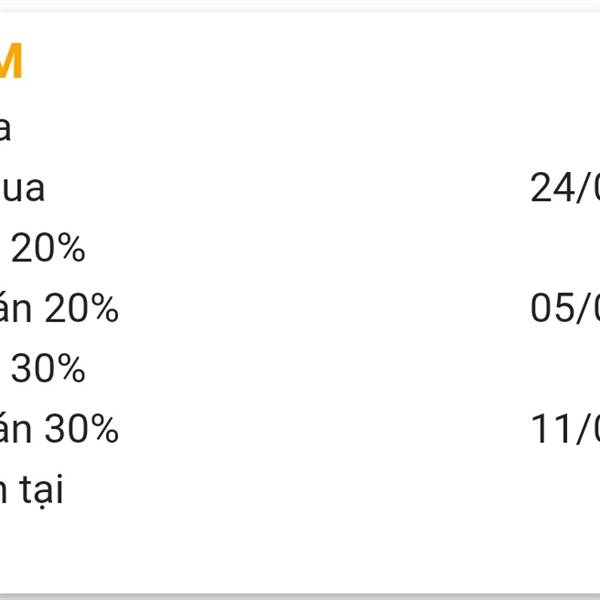Select the row label ending in 'n tại'
The image size is (600, 600).
point(31,490)
